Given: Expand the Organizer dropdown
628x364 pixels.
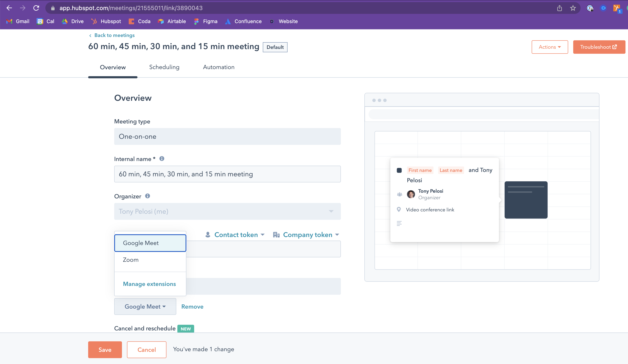Looking at the screenshot, I should 227,211.
